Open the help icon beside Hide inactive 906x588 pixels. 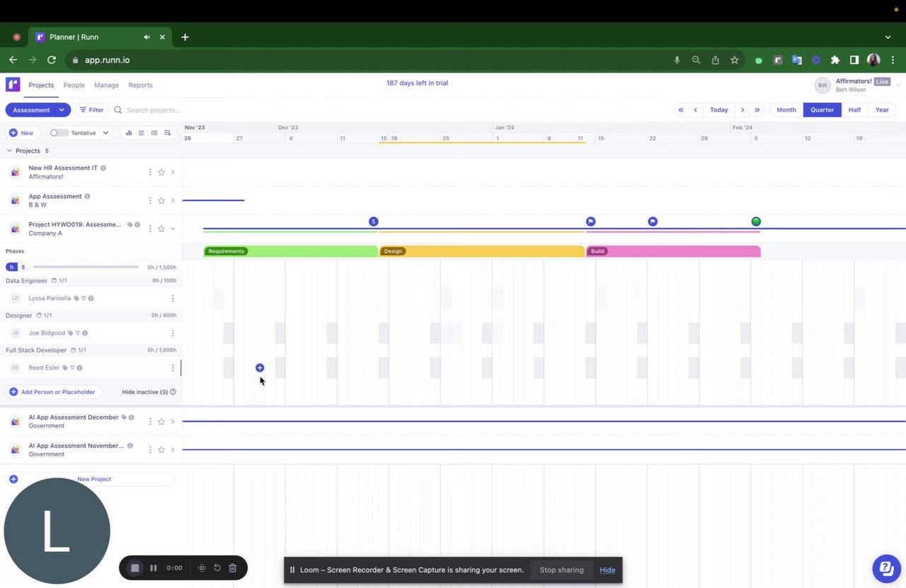[173, 392]
